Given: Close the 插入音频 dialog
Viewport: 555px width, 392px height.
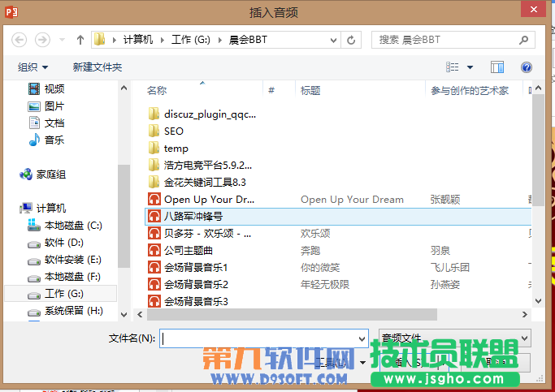Looking at the screenshot, I should [534, 10].
